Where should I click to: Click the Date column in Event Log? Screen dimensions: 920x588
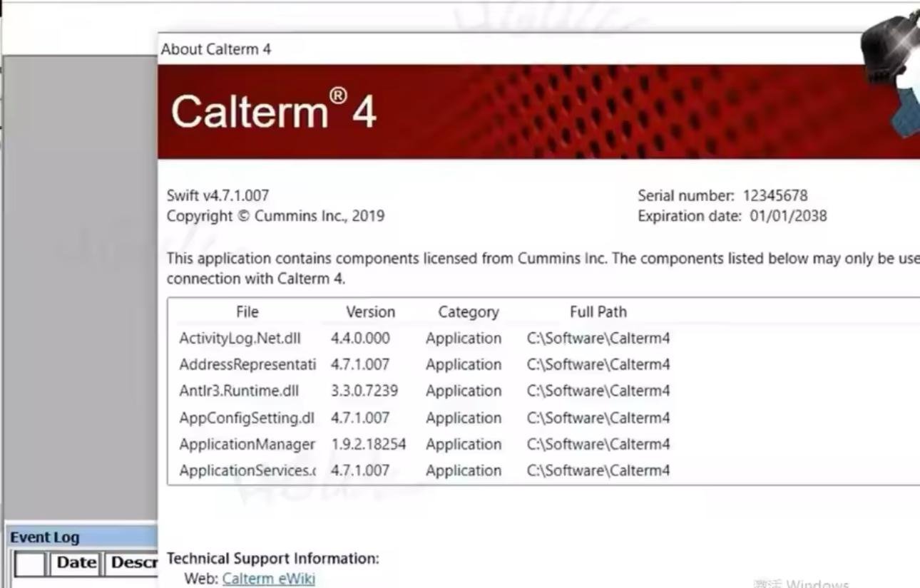(76, 563)
